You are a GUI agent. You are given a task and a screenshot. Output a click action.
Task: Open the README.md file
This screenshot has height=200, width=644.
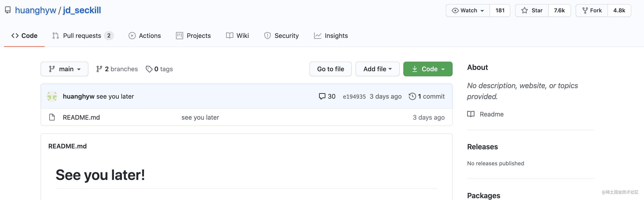click(81, 117)
